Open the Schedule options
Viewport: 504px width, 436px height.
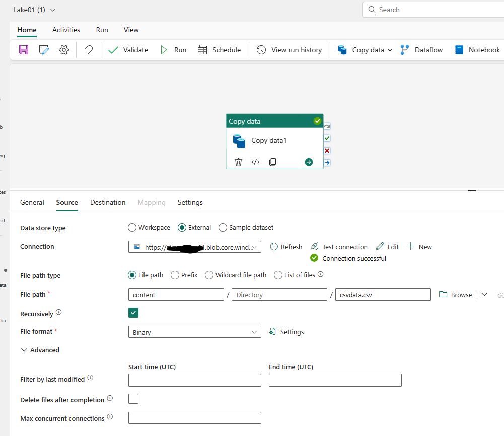tap(219, 50)
